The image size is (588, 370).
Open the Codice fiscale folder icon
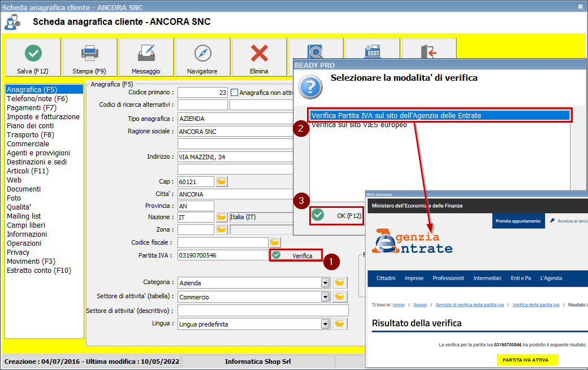(x=275, y=243)
